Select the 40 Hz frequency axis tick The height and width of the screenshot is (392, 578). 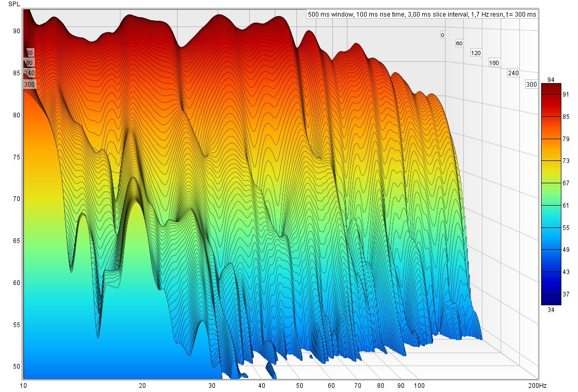(x=261, y=385)
